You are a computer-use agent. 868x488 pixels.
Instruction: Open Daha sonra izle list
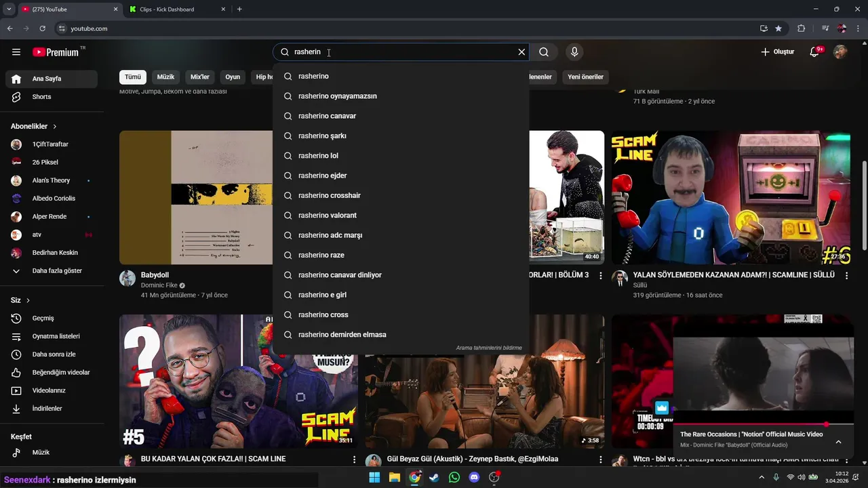click(52, 354)
